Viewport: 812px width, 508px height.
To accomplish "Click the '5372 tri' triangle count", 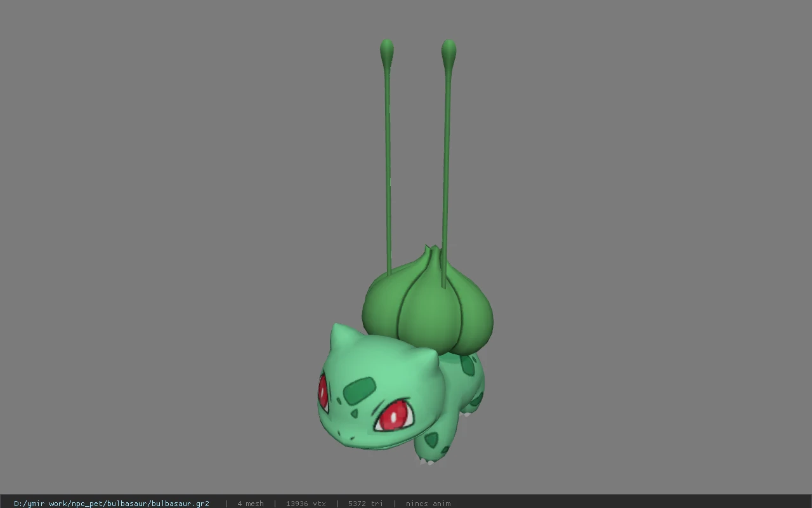I will pos(365,504).
